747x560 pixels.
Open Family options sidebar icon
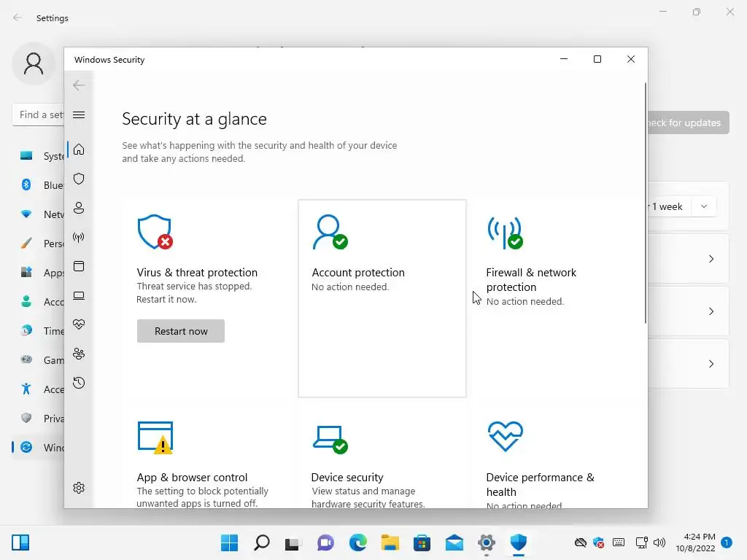point(79,354)
